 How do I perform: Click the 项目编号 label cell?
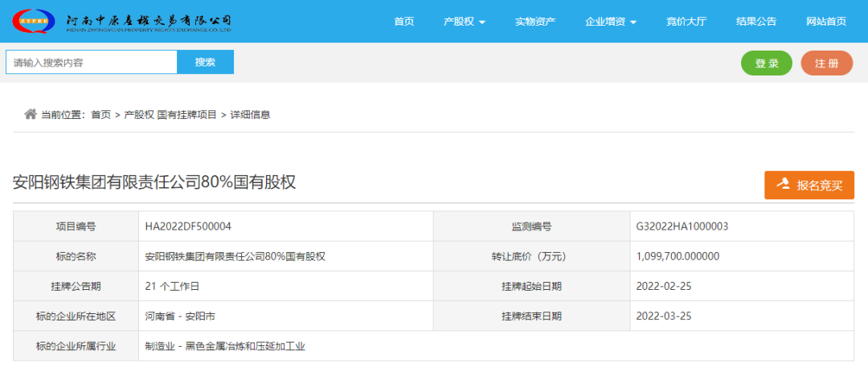(76, 226)
